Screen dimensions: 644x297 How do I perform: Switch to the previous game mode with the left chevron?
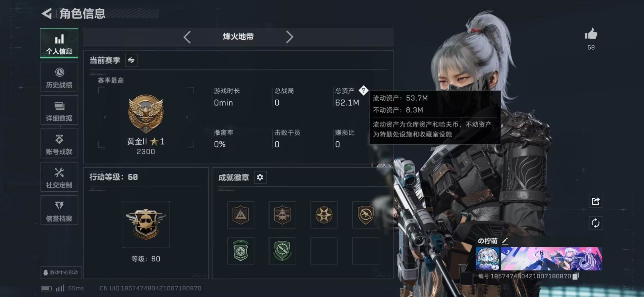pyautogui.click(x=187, y=37)
